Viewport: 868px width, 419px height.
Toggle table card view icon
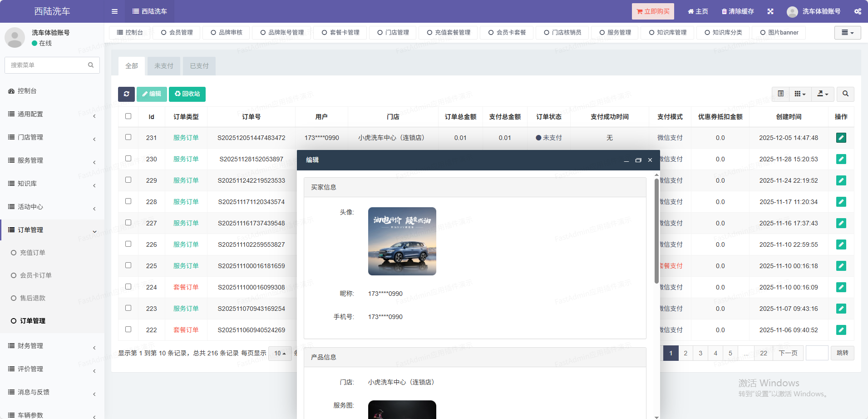[780, 94]
